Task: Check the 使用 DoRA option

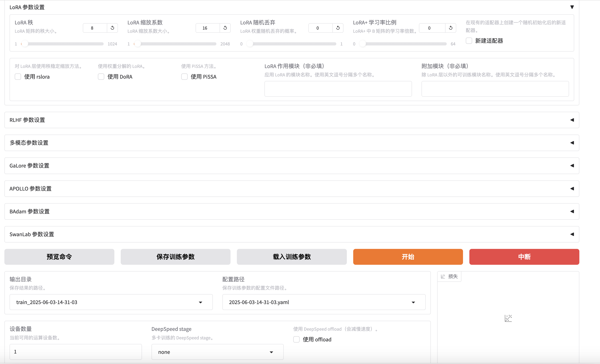Action: [x=101, y=77]
